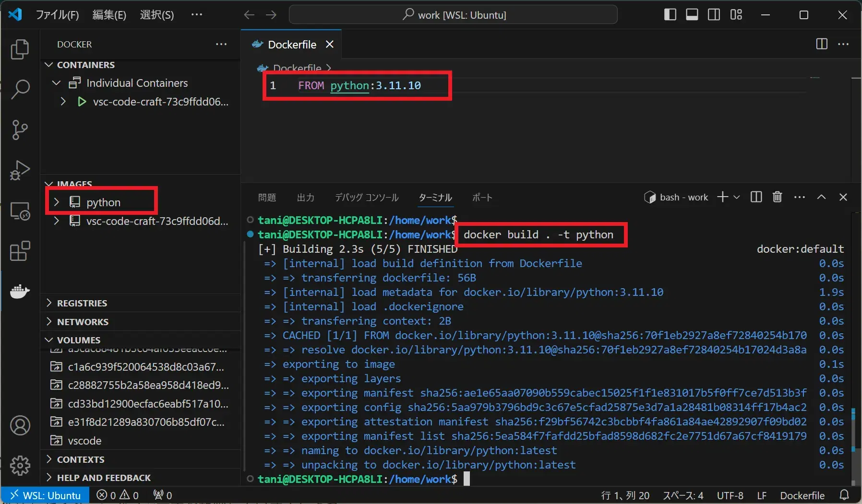The image size is (862, 504).
Task: Click the Docker whale icon in activity bar
Action: [20, 291]
